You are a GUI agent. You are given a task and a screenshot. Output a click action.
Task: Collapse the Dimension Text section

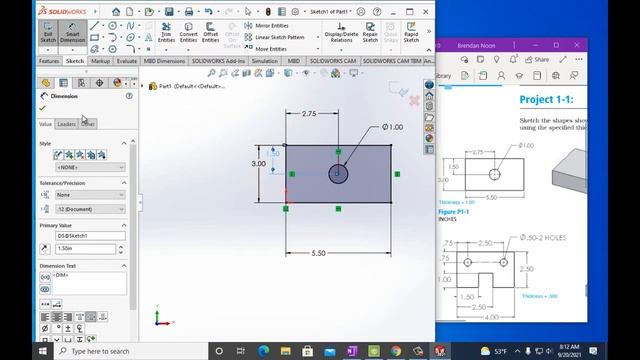pos(124,266)
